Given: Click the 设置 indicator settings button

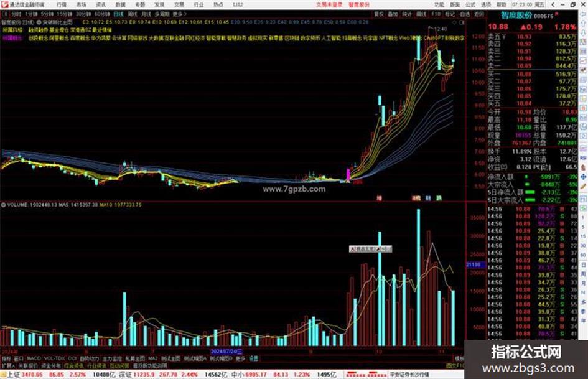Looking at the screenshot, I should point(254,358).
